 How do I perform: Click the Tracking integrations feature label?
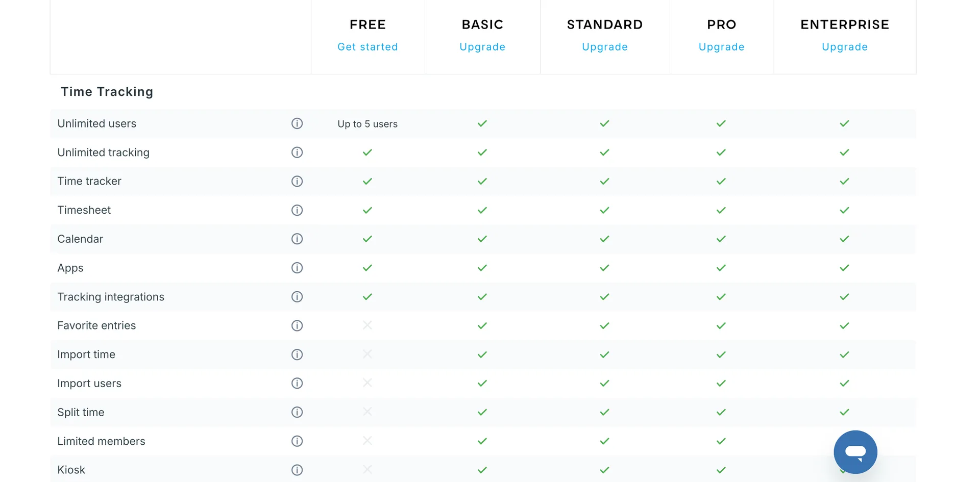coord(111,297)
